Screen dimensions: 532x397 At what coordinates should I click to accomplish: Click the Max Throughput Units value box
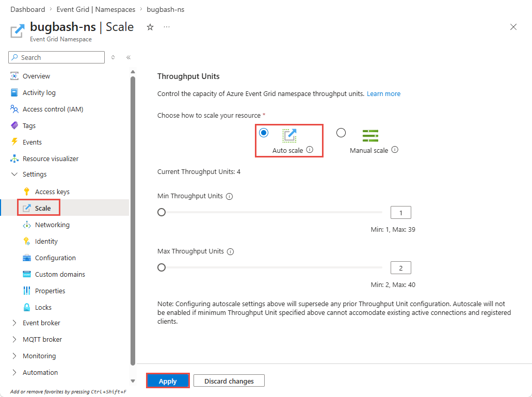[x=401, y=268]
